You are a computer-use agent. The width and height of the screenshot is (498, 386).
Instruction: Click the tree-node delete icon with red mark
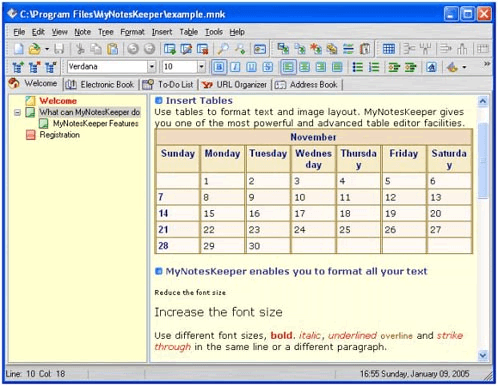click(34, 67)
